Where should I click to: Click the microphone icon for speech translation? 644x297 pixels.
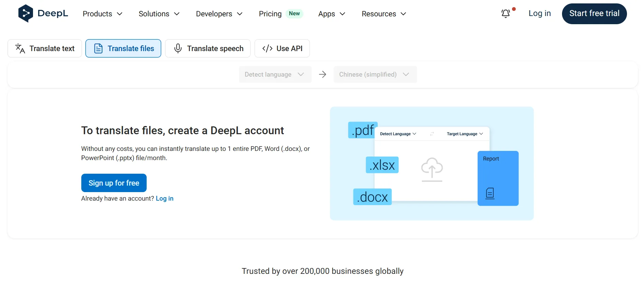pyautogui.click(x=178, y=48)
